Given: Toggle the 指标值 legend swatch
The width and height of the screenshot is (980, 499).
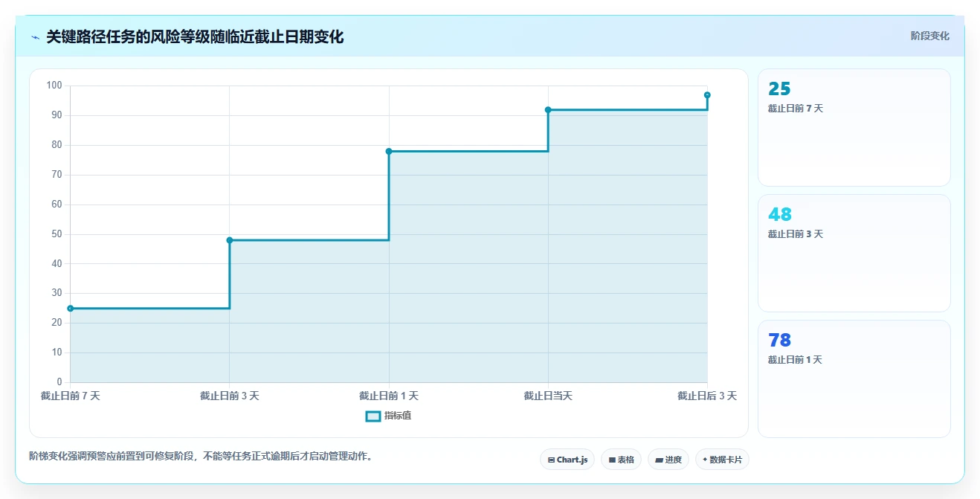Looking at the screenshot, I should point(373,416).
